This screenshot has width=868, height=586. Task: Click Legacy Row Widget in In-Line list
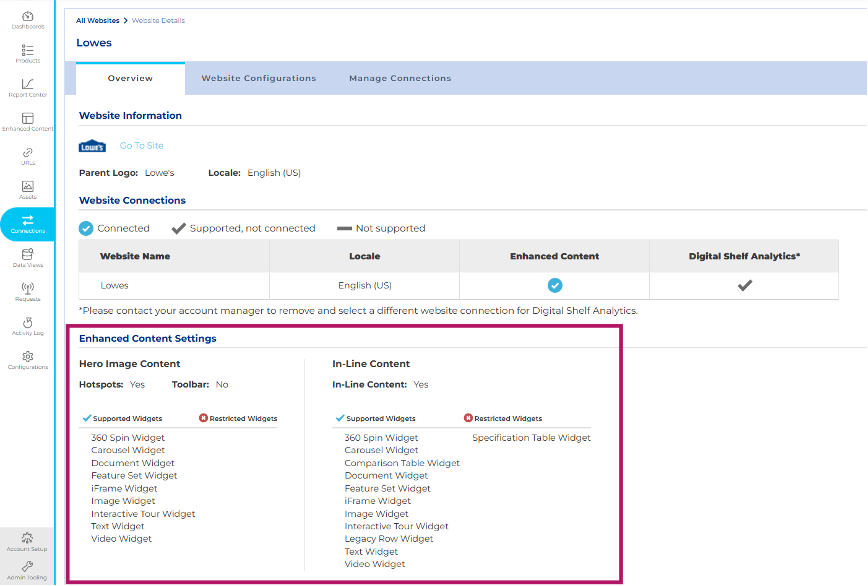[389, 539]
